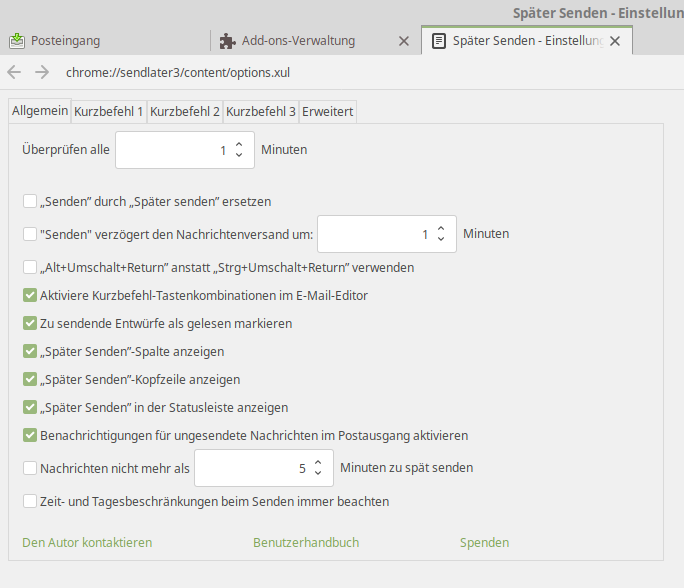The image size is (684, 588).
Task: Click 'Den Autor kontaktieren' link
Action: (87, 542)
